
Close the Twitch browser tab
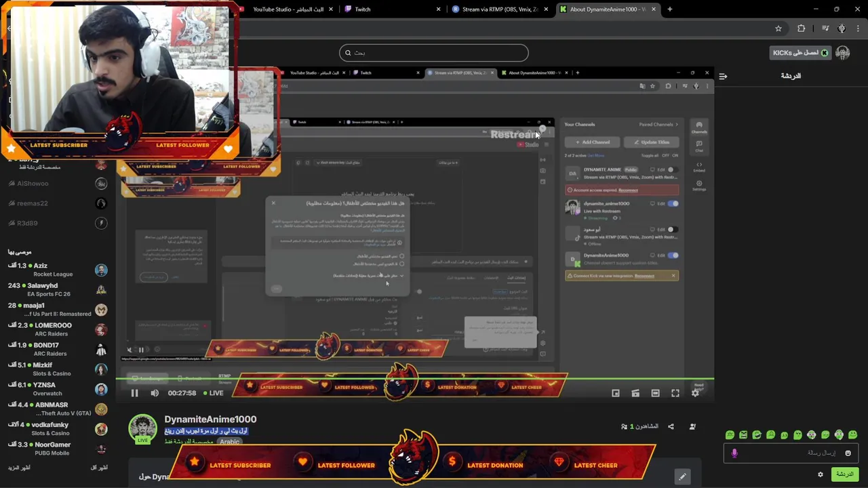(438, 9)
